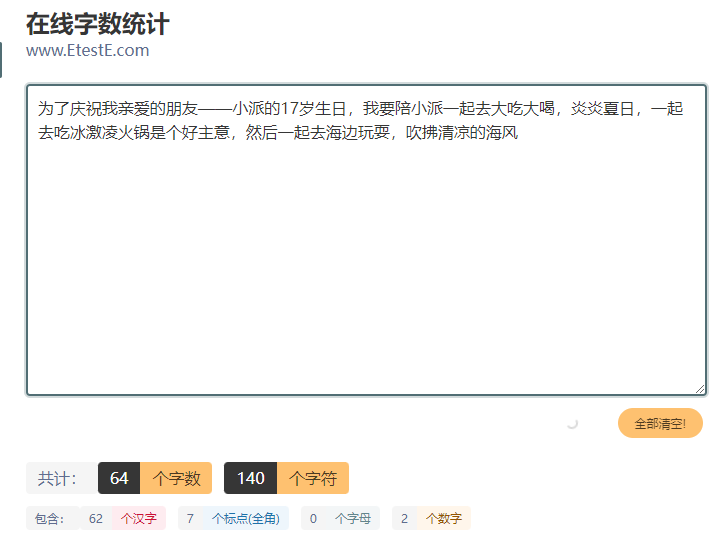Click the 140 character count value
The width and height of the screenshot is (711, 538).
251,478
